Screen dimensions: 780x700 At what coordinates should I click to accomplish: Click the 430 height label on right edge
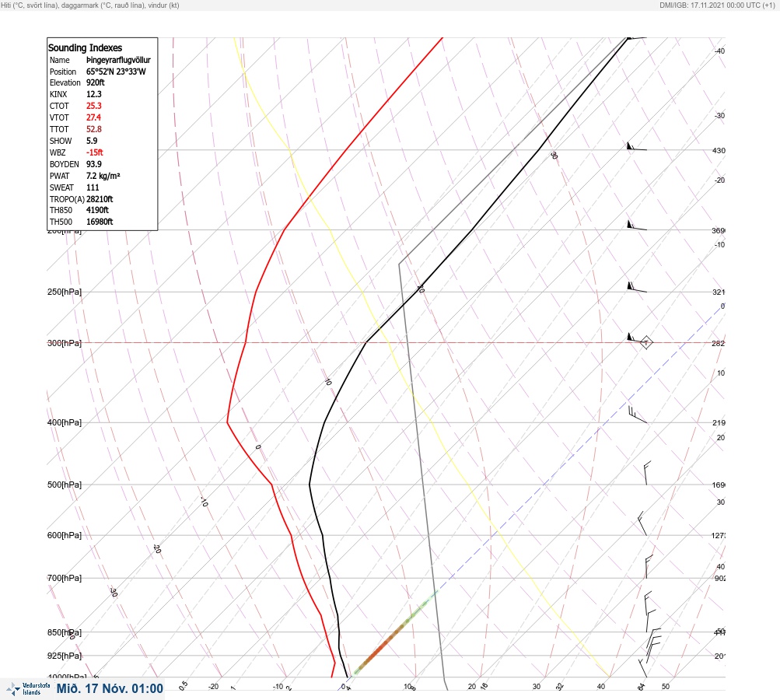(719, 150)
